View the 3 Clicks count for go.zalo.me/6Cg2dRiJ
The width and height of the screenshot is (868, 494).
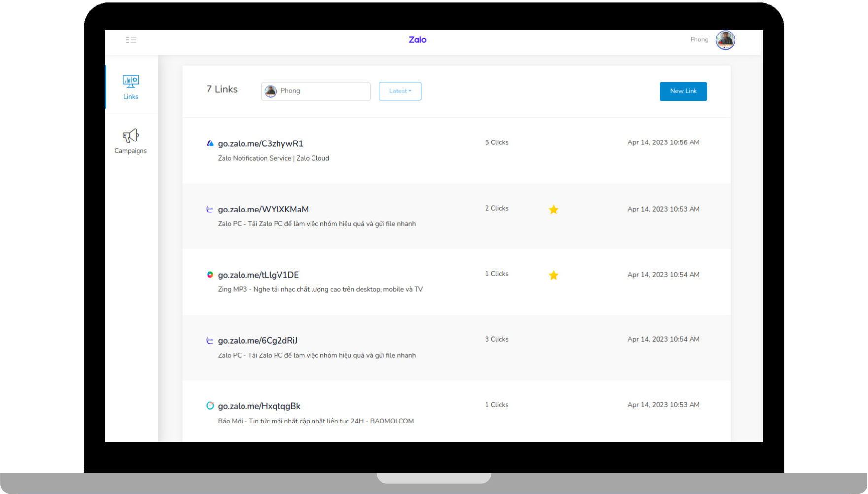pyautogui.click(x=496, y=339)
